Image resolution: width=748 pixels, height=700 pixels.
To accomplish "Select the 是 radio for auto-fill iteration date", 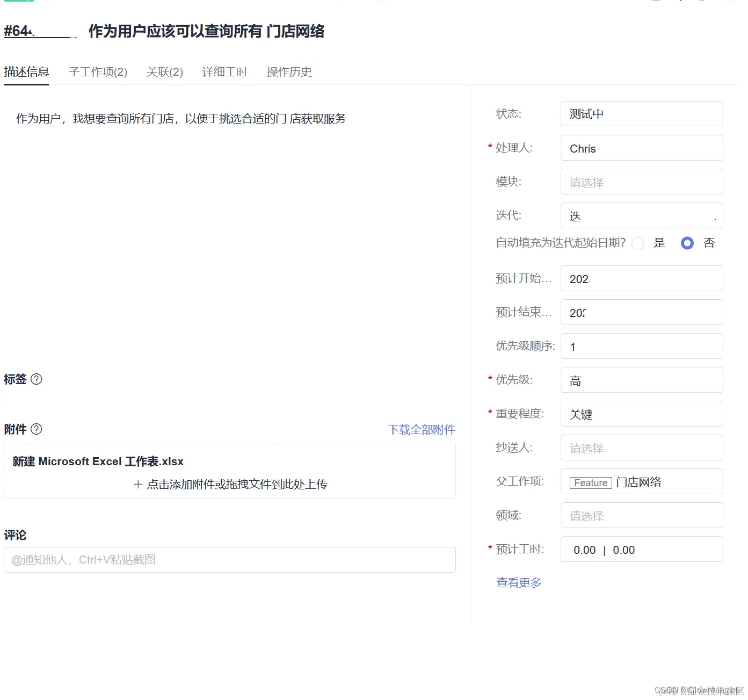I will pyautogui.click(x=638, y=243).
